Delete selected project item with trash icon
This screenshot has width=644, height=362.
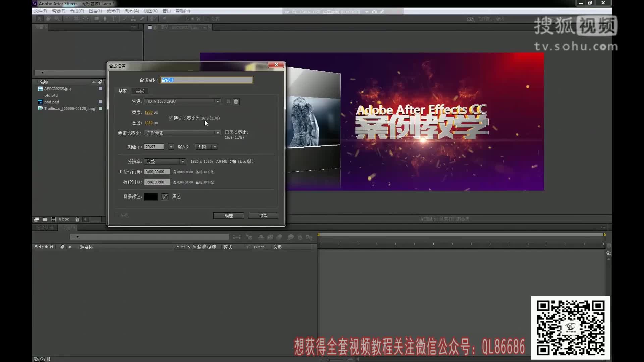pos(77,219)
